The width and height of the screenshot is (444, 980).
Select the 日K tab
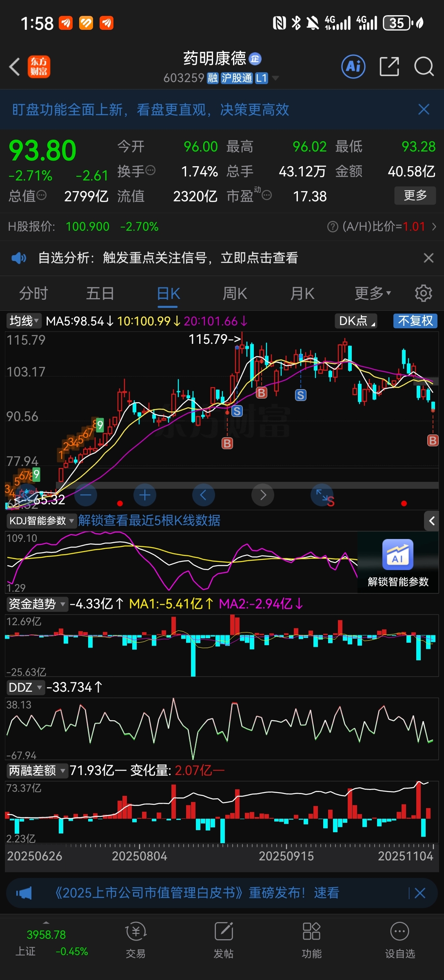(169, 293)
